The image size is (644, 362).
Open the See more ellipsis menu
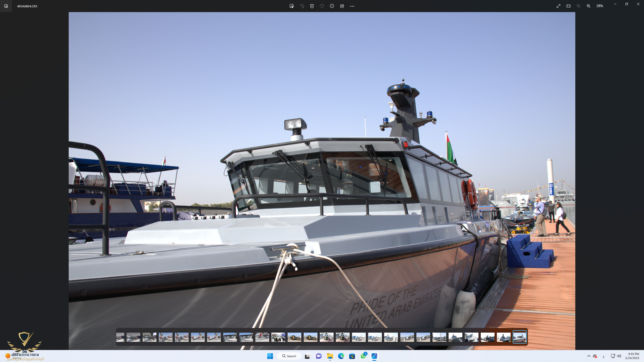[x=352, y=6]
